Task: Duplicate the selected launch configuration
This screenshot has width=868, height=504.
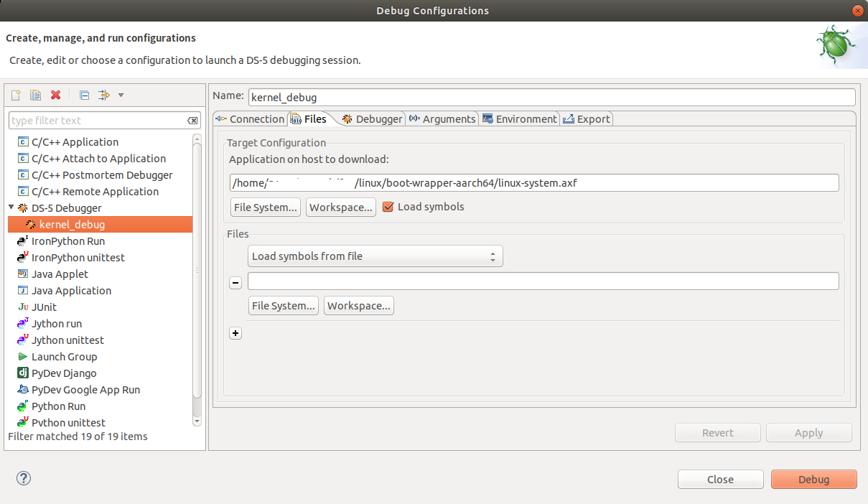Action: (35, 94)
